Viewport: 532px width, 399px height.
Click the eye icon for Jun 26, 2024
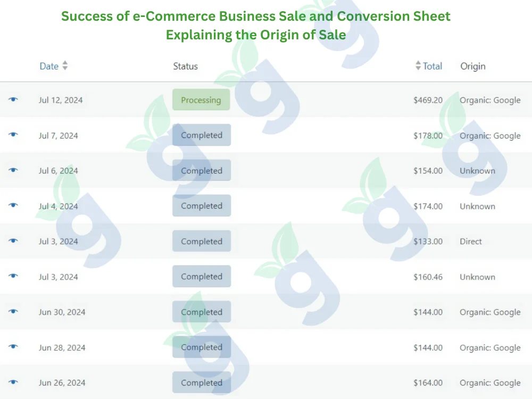click(x=13, y=383)
